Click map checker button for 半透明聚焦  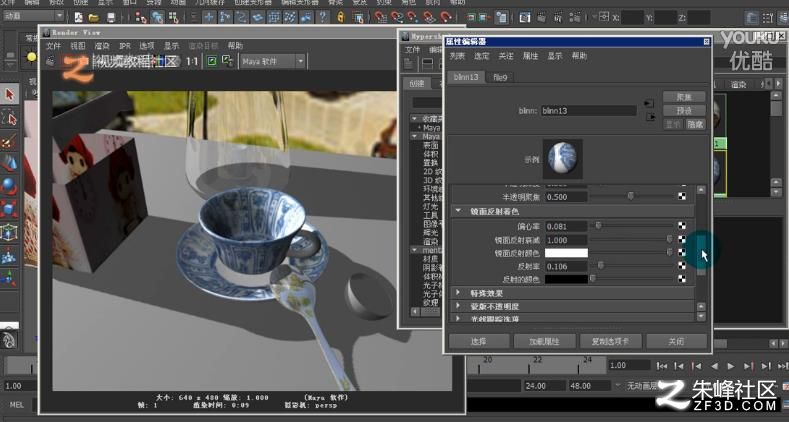pyautogui.click(x=682, y=197)
